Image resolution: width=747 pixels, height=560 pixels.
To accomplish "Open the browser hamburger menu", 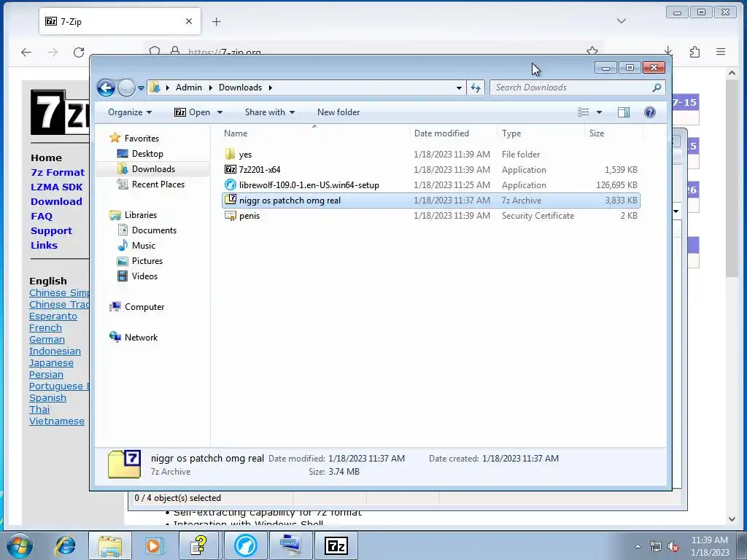I will tap(721, 52).
